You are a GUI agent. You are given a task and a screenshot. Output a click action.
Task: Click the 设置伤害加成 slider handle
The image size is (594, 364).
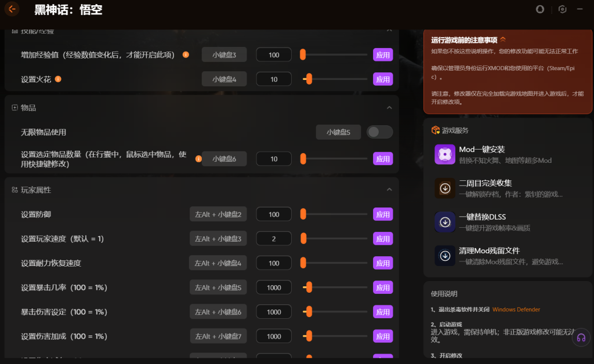tap(309, 336)
